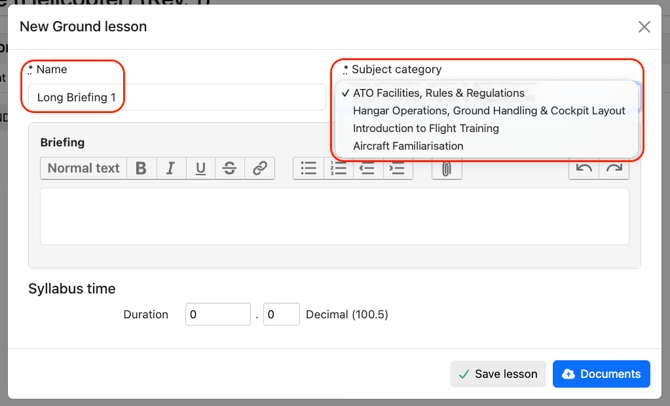The width and height of the screenshot is (670, 406).
Task: Edit the Duration decimal field
Action: (281, 315)
